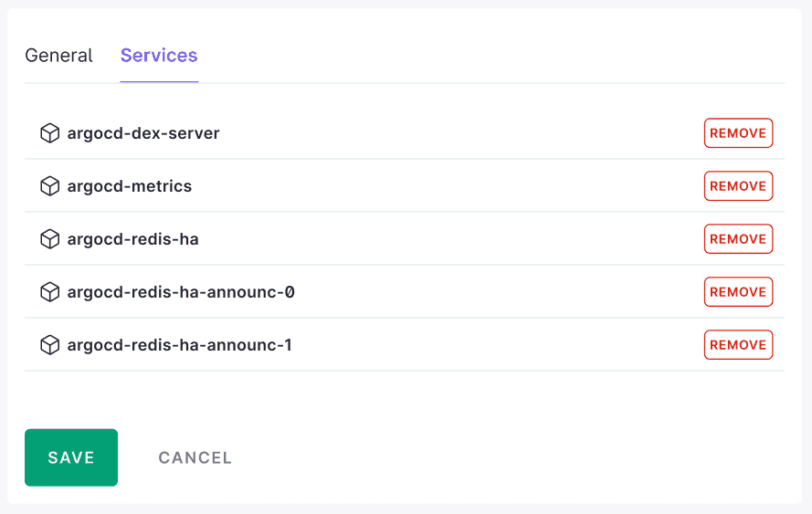Viewport: 812px width, 514px height.
Task: Switch to the General tab
Action: pos(58,56)
